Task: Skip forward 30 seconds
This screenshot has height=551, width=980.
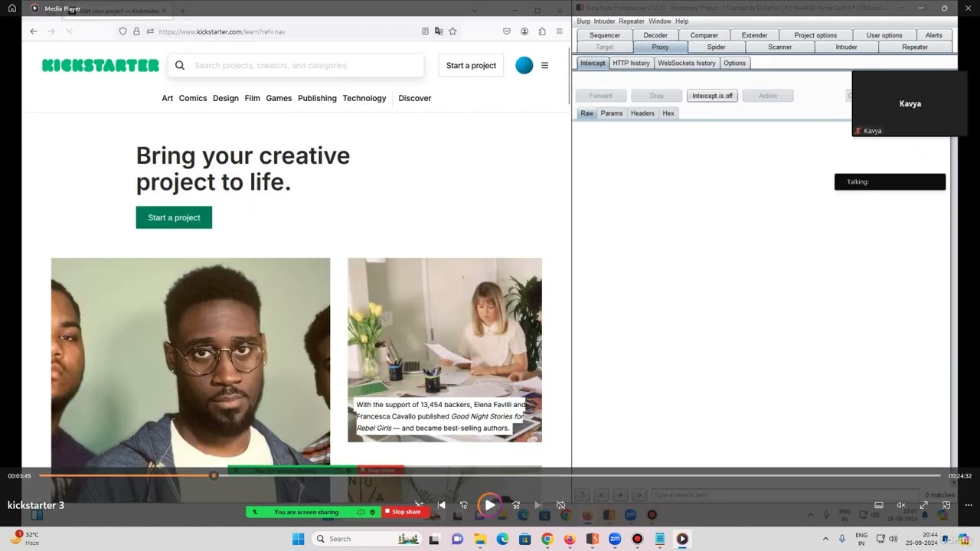Action: [x=516, y=505]
